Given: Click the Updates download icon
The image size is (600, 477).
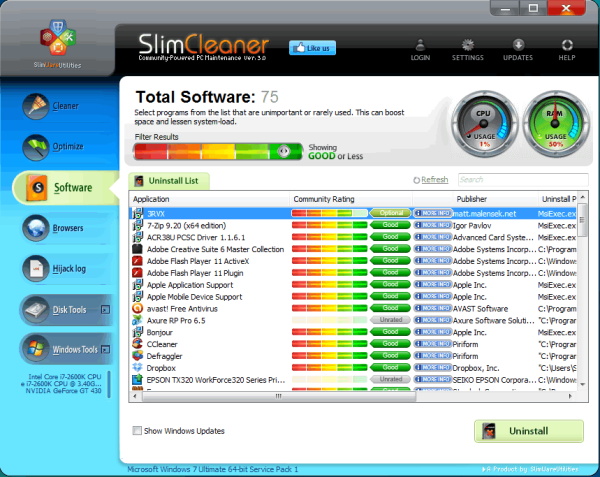Looking at the screenshot, I should coord(518,45).
